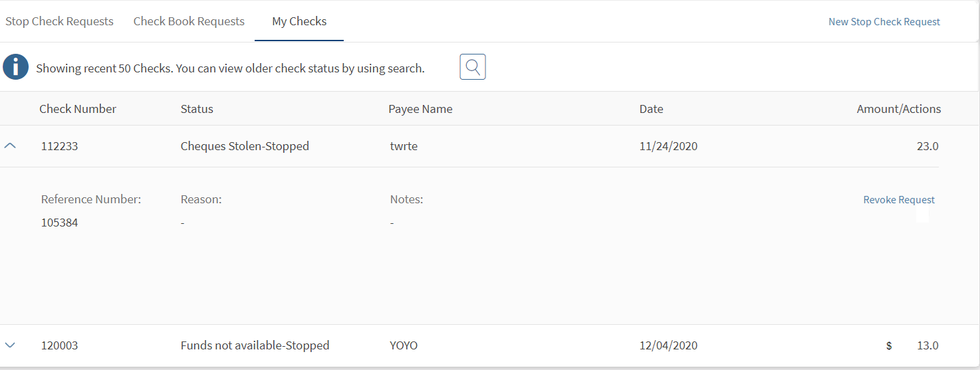Select the My Checks tab
This screenshot has height=370, width=980.
299,21
